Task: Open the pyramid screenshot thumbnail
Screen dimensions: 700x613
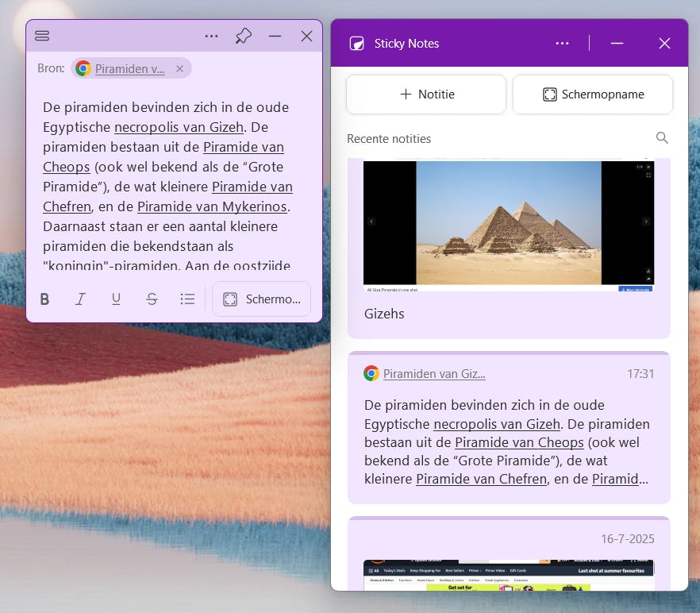Action: click(509, 226)
